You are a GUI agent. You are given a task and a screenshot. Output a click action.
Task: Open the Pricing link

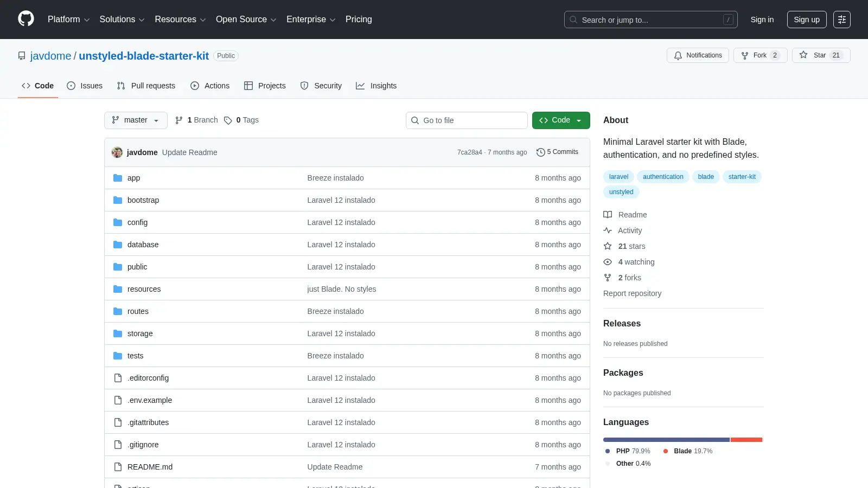pyautogui.click(x=359, y=20)
